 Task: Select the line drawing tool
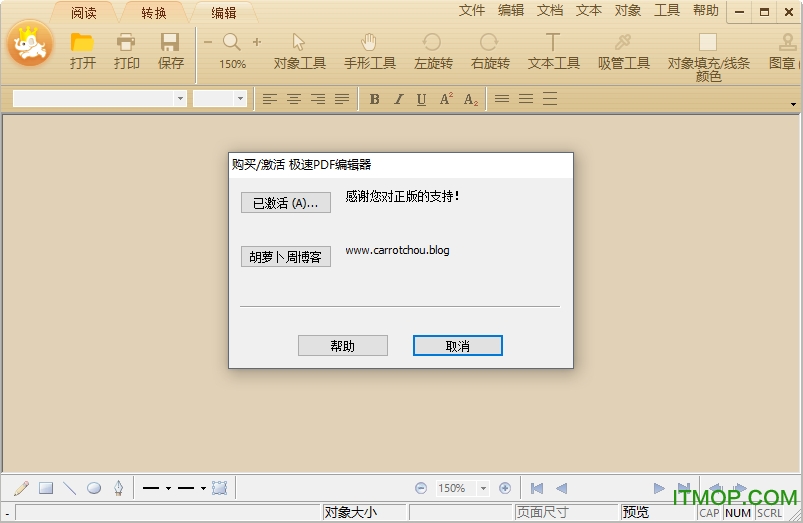[x=70, y=488]
